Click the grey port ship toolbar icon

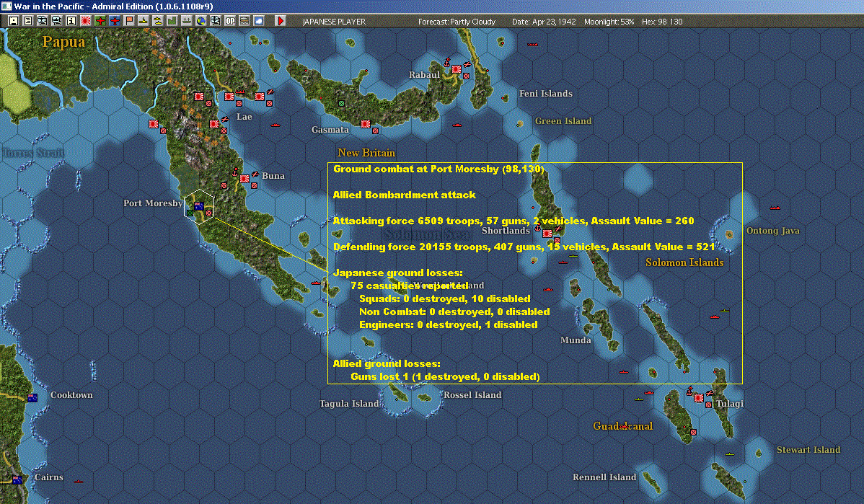tap(187, 21)
